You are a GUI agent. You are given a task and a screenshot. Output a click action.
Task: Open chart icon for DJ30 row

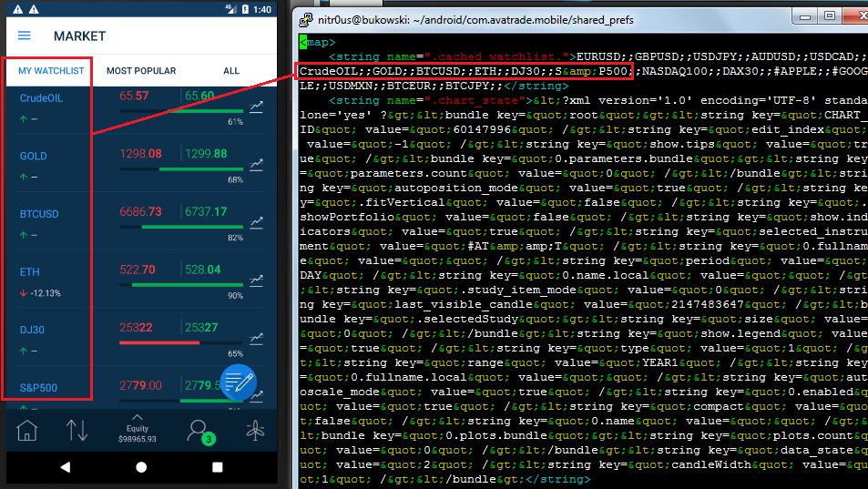point(256,338)
